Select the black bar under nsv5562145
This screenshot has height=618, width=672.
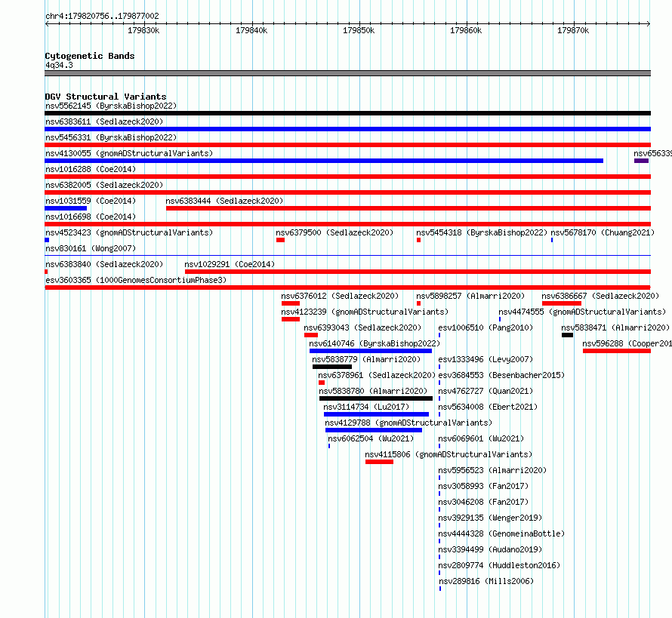point(347,113)
